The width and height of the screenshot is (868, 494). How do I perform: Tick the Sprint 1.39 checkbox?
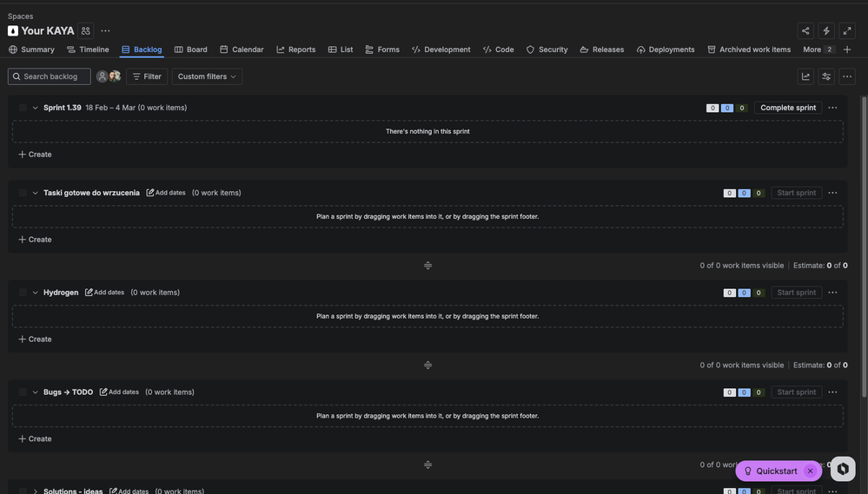pyautogui.click(x=23, y=108)
